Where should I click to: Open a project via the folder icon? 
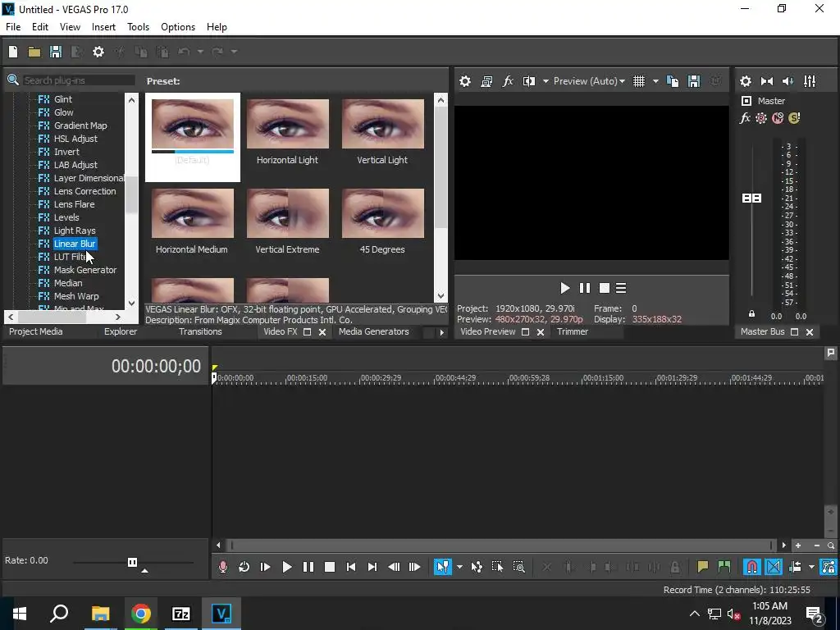coord(34,52)
